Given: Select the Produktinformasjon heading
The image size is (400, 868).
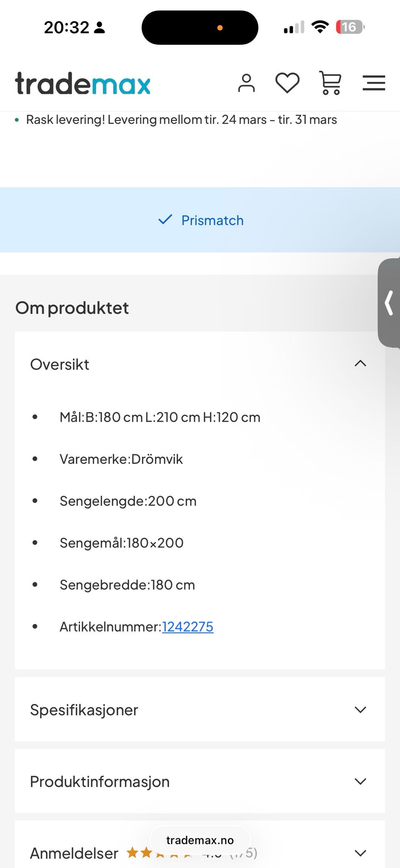Looking at the screenshot, I should 100,782.
